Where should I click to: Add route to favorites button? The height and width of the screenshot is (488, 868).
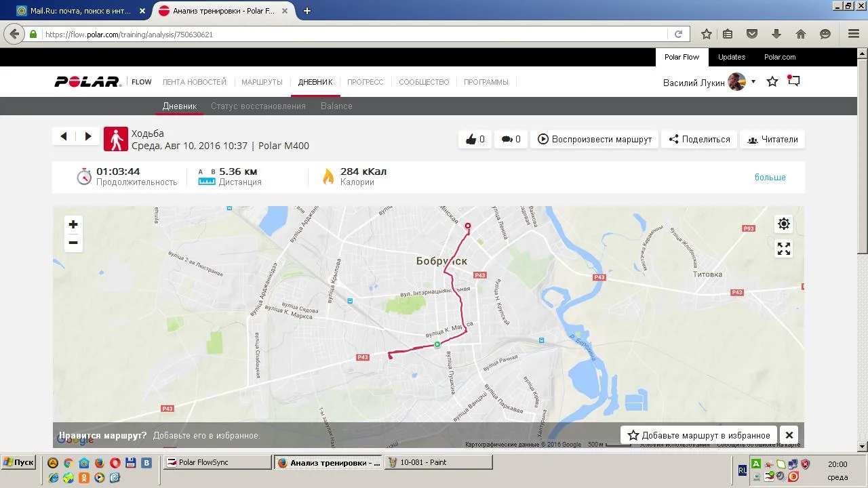tap(698, 435)
